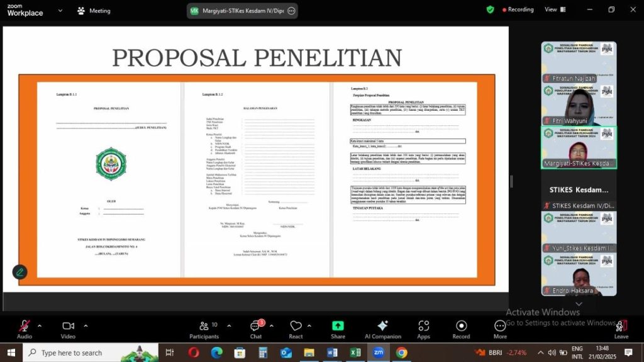Click the Leave meeting button
This screenshot has width=644, height=362.
621,329
